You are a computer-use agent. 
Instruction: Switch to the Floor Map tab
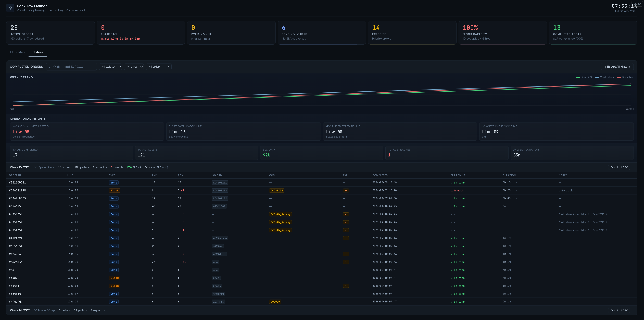[17, 52]
